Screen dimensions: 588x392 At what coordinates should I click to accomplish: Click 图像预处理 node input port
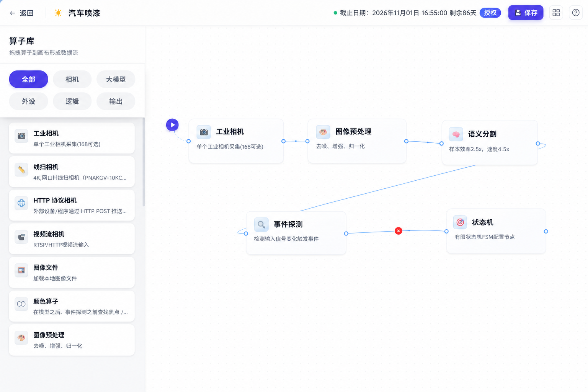[307, 141]
